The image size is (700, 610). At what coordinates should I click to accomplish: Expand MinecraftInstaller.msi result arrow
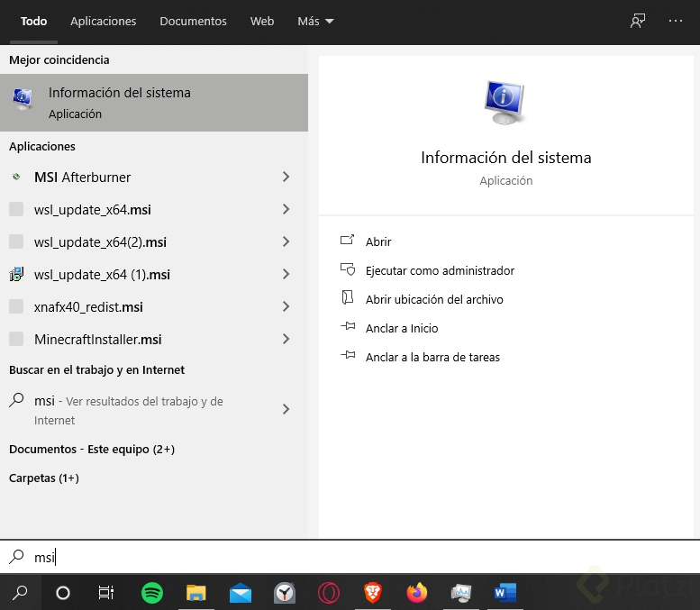tap(286, 339)
